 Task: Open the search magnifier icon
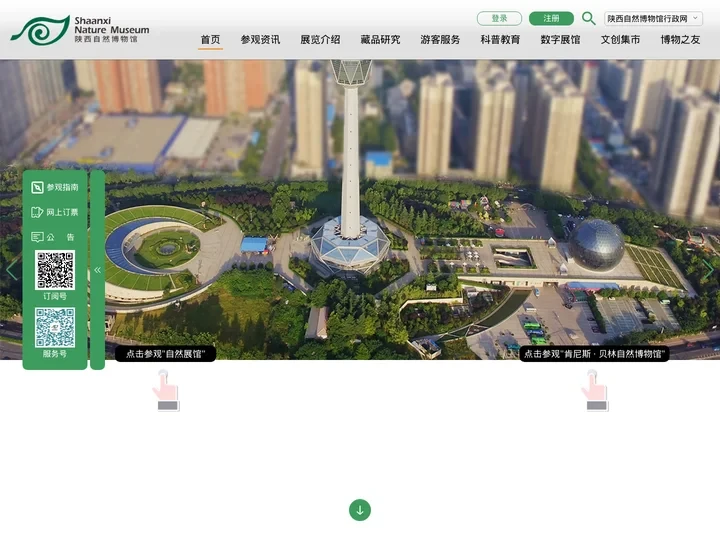(x=588, y=18)
